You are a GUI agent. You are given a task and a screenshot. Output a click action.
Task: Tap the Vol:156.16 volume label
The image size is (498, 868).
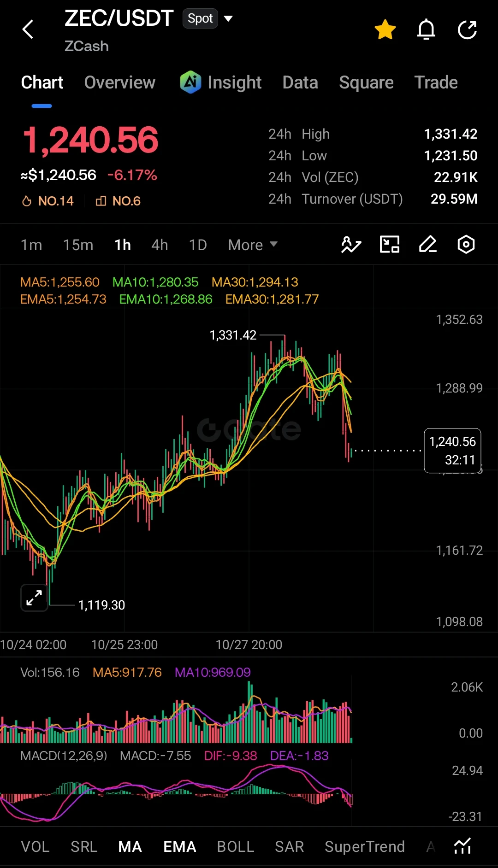(x=50, y=672)
